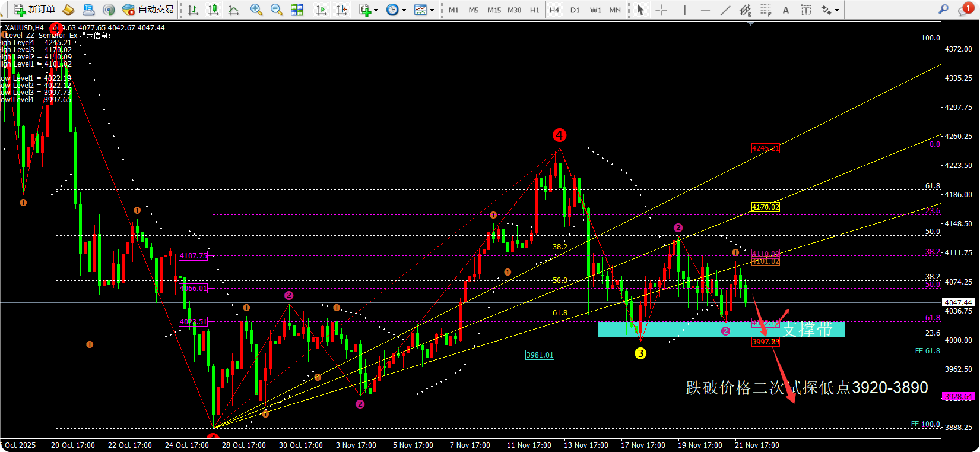Switch chart to candlestick mode
Viewport: 980px width, 452px height.
tap(213, 10)
